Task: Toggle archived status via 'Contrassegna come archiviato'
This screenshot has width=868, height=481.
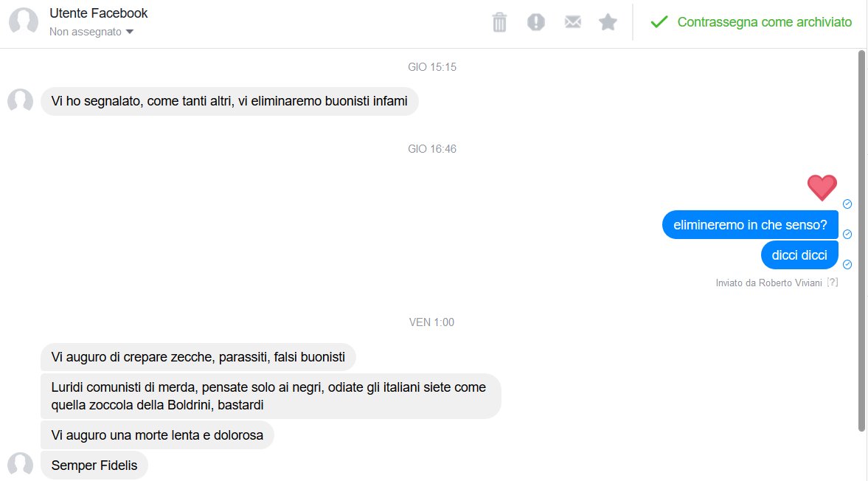Action: 765,22
